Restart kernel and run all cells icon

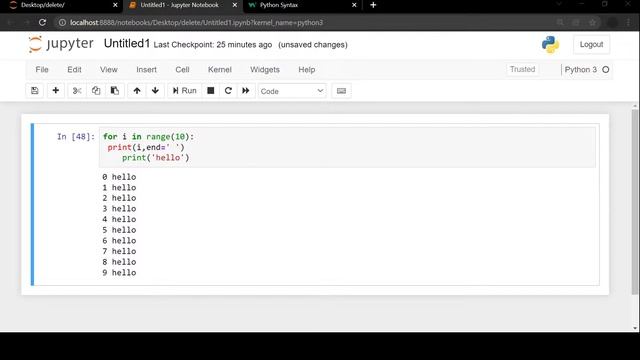(x=246, y=91)
